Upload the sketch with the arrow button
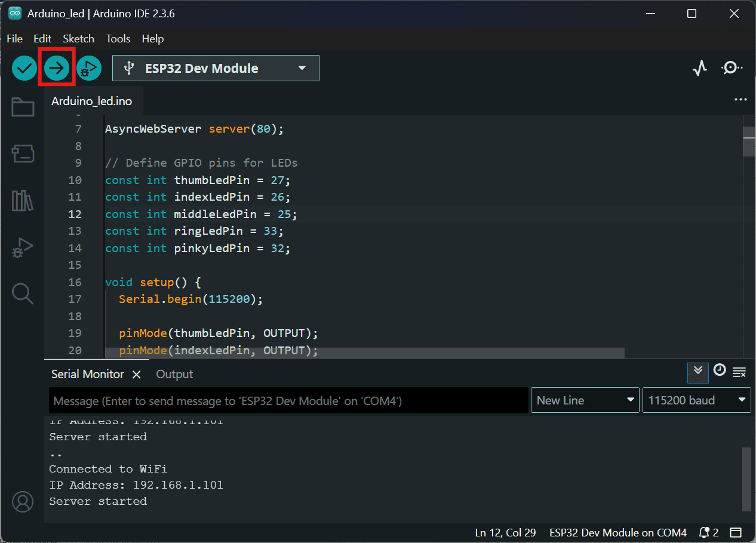Screen dimensions: 756x543 (x=57, y=68)
